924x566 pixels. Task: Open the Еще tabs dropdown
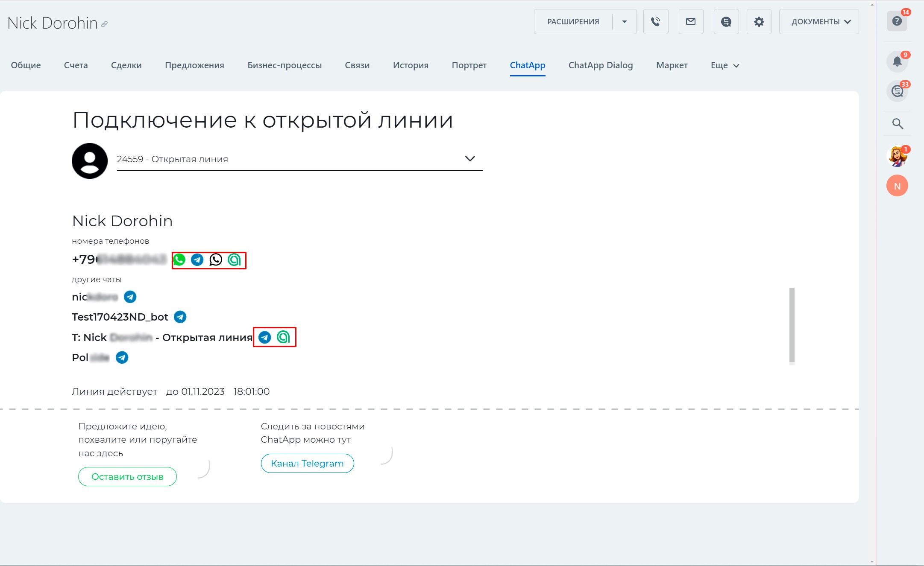pyautogui.click(x=725, y=65)
